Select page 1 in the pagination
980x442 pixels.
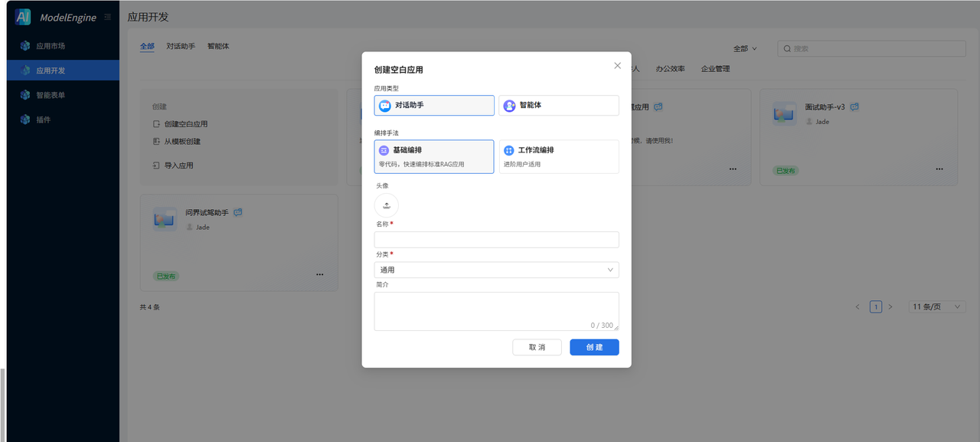[876, 306]
